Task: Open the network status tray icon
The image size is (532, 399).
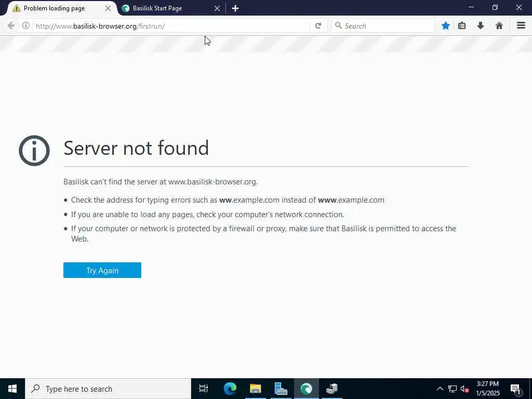Action: click(x=452, y=389)
